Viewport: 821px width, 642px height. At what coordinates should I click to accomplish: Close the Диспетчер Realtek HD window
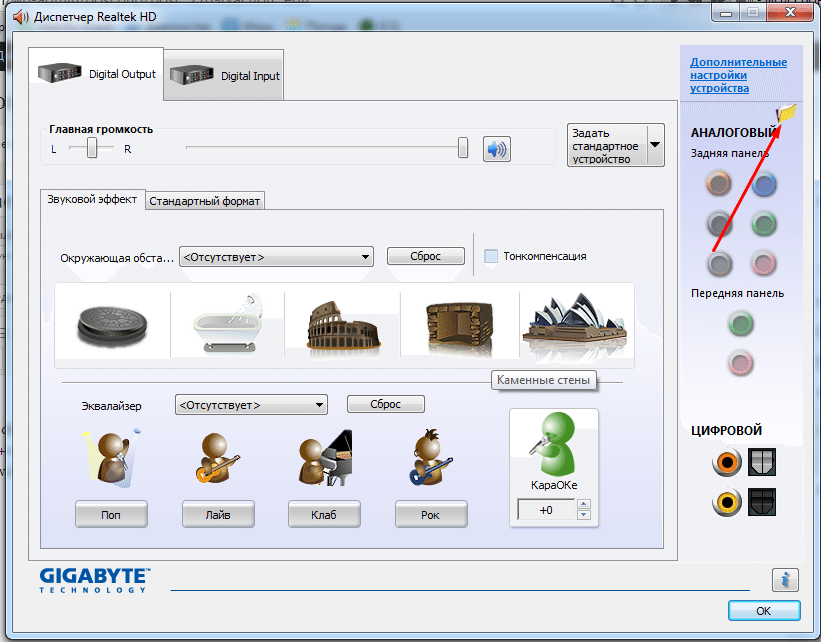790,13
